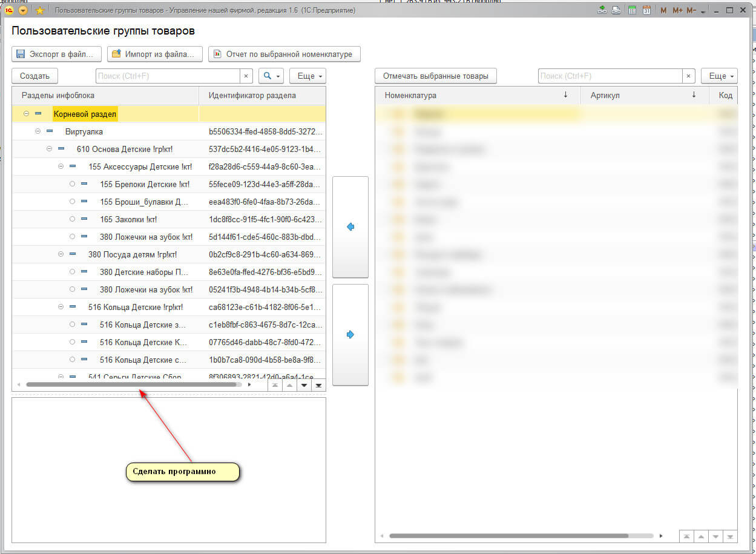This screenshot has height=554, width=756.
Task: Click the left blue arrow transfer button
Action: 350,227
